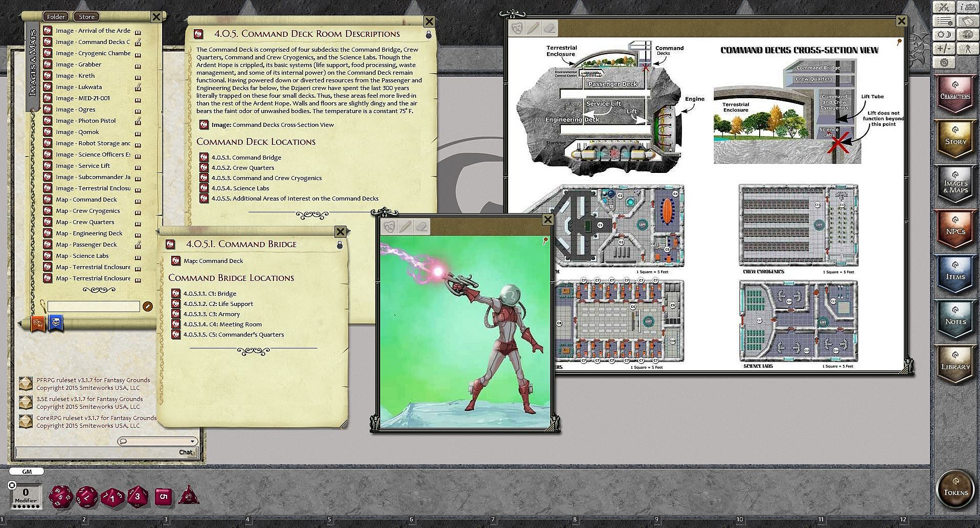Open Map - Engineering Deck list entry

pos(89,233)
